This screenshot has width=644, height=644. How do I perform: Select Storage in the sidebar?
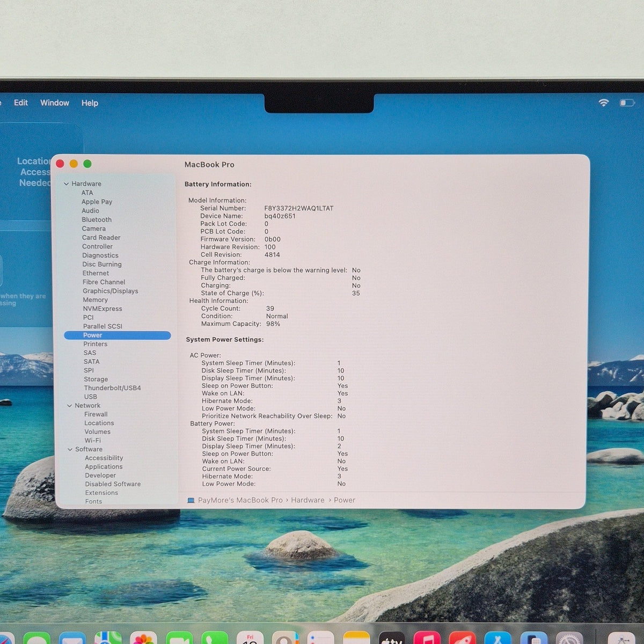[x=96, y=379]
